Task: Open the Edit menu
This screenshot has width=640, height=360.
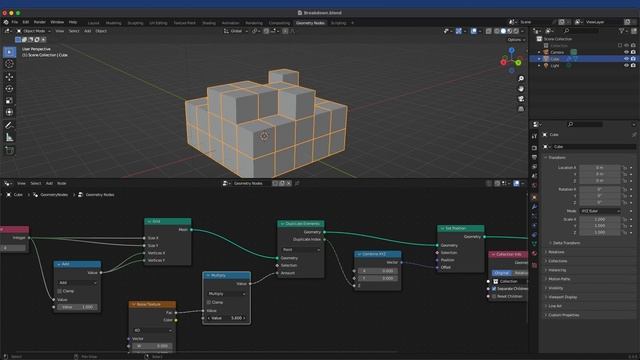Action: click(26, 22)
